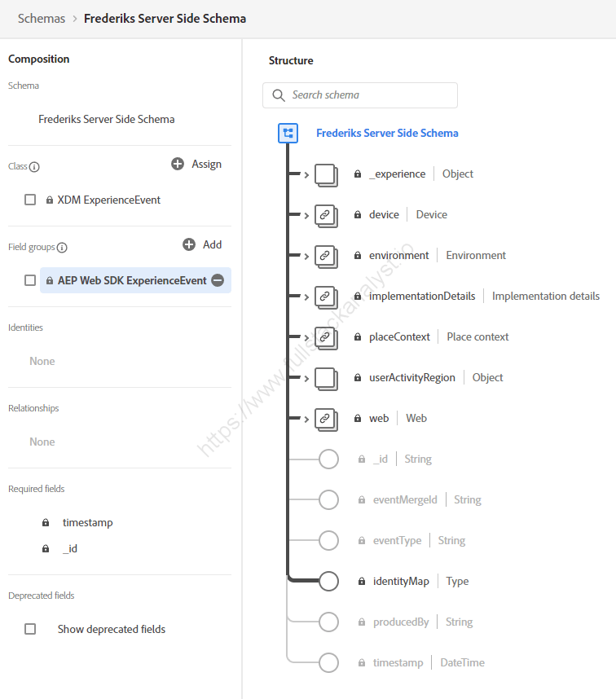Click the blue schema tree view icon
This screenshot has height=699, width=616.
288,132
